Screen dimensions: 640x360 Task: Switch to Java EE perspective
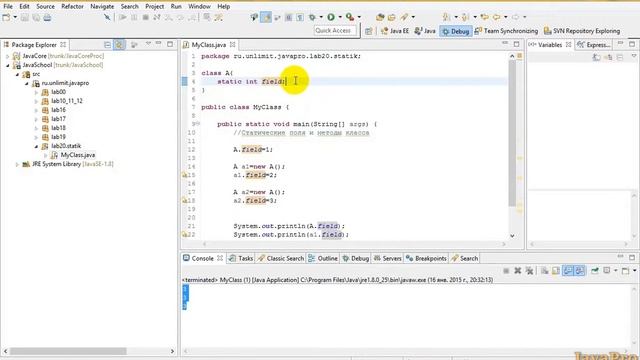click(395, 31)
